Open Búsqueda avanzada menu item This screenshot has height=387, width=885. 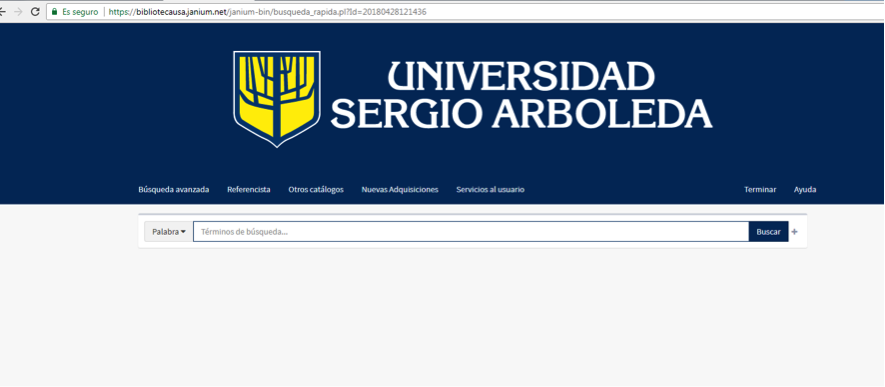pyautogui.click(x=174, y=190)
